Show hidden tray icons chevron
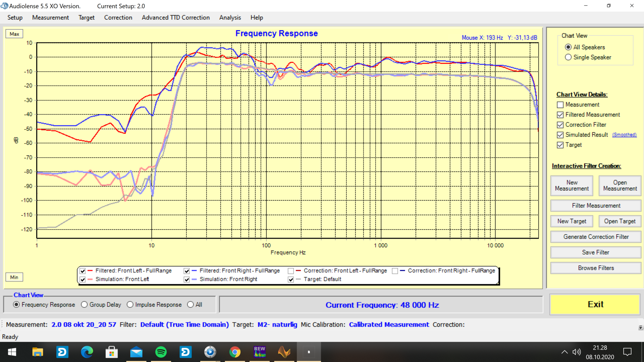Viewport: 644px width, 362px height. click(x=565, y=352)
